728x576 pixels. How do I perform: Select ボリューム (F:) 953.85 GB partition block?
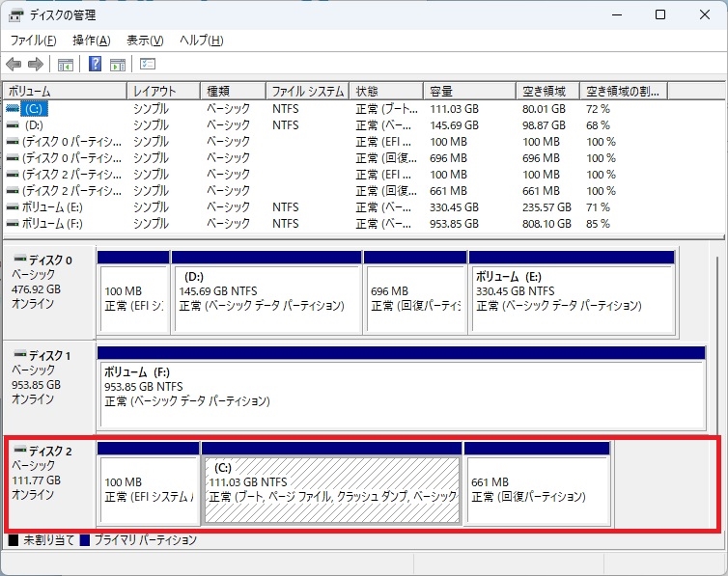[x=402, y=388]
